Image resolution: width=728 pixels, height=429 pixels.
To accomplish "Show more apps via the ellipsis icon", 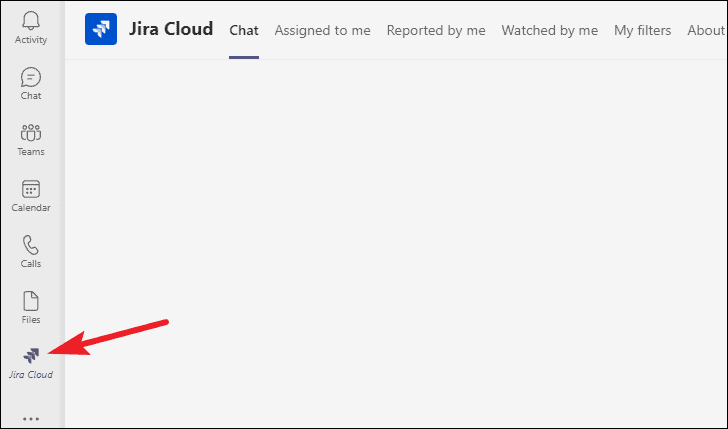I will [31, 419].
